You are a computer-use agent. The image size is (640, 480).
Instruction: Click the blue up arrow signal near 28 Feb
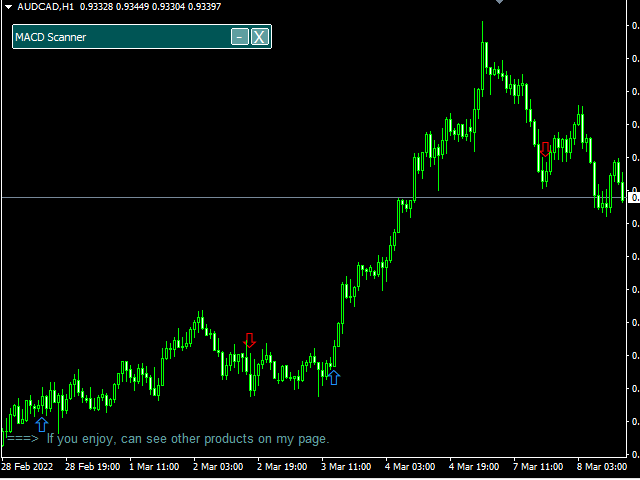(42, 424)
